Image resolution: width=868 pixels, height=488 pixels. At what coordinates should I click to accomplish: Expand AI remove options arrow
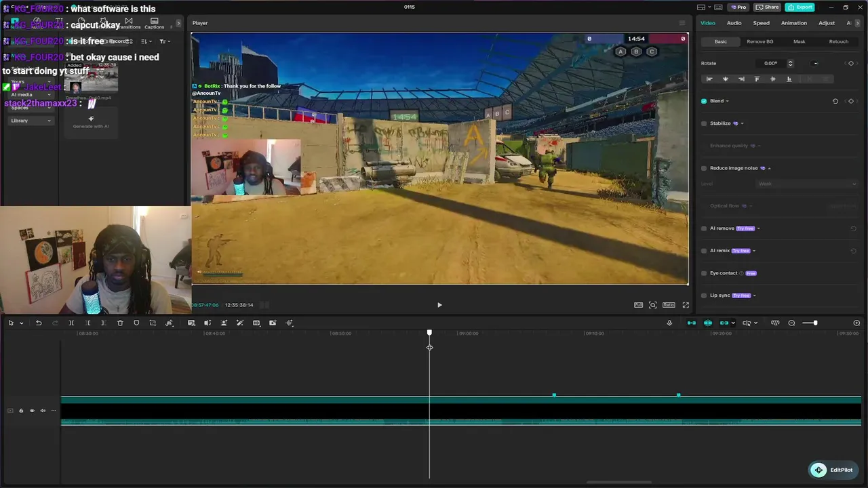[758, 229]
